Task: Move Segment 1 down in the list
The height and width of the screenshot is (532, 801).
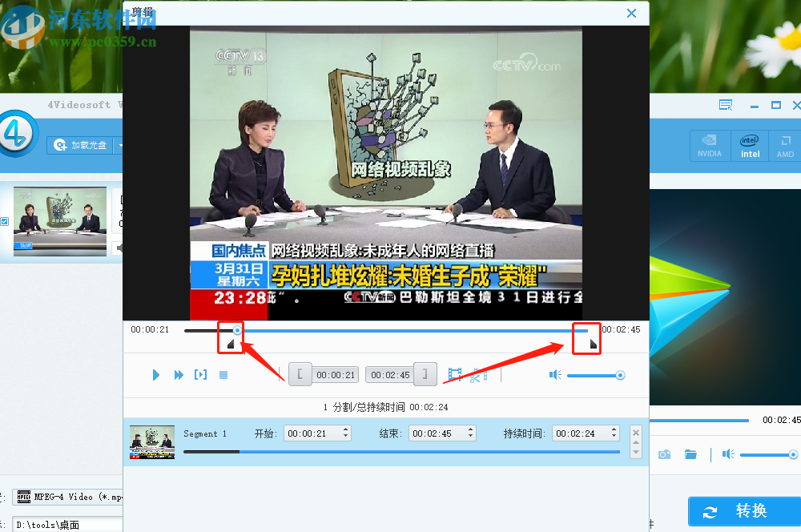Action: point(636,452)
